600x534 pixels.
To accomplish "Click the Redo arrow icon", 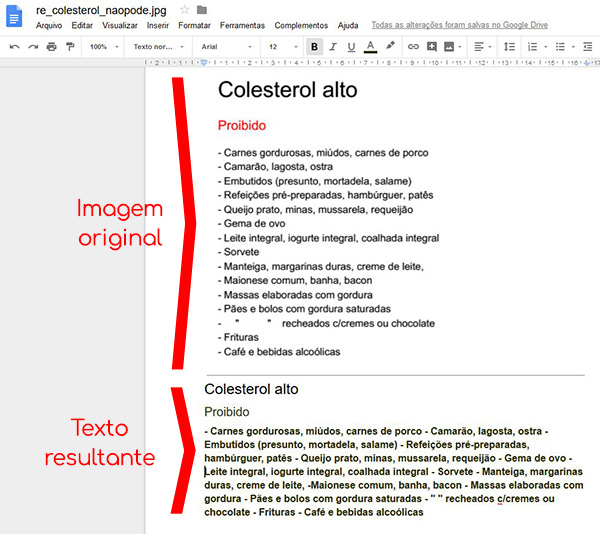I will [x=33, y=47].
